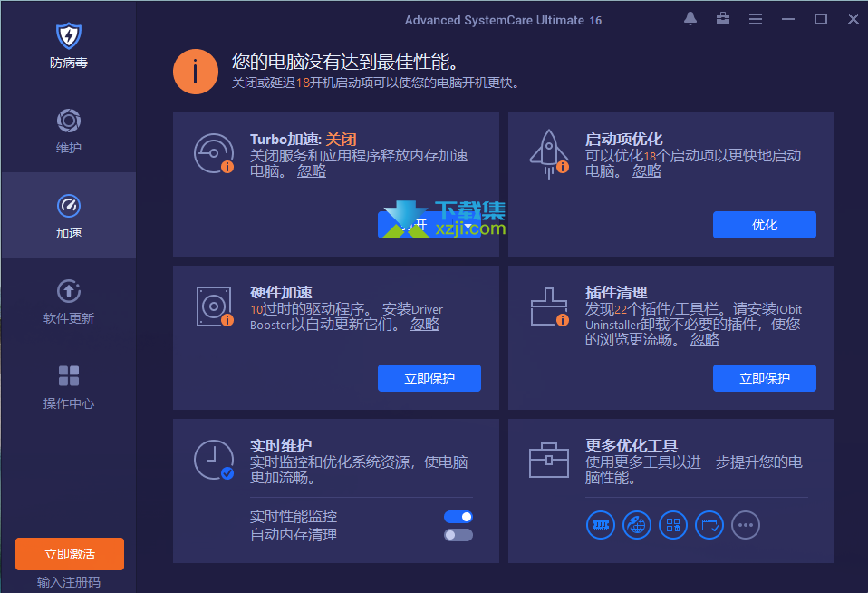Open the toolbox briefcase icon in title bar
The image size is (868, 593).
723,19
